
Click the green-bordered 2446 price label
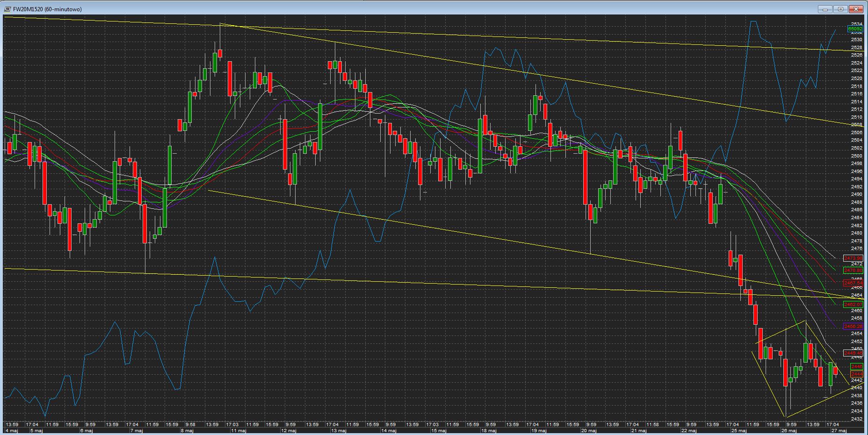click(x=856, y=367)
